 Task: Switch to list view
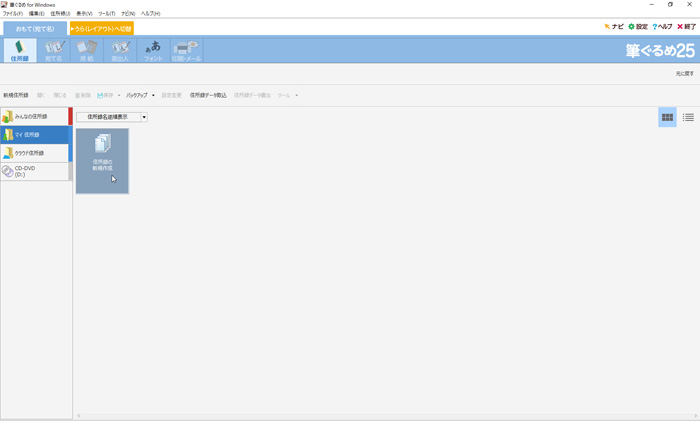[x=688, y=117]
